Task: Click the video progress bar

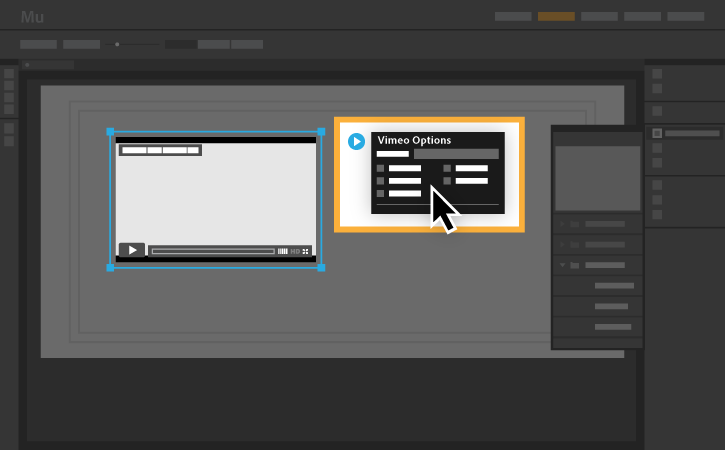Action: [x=213, y=251]
